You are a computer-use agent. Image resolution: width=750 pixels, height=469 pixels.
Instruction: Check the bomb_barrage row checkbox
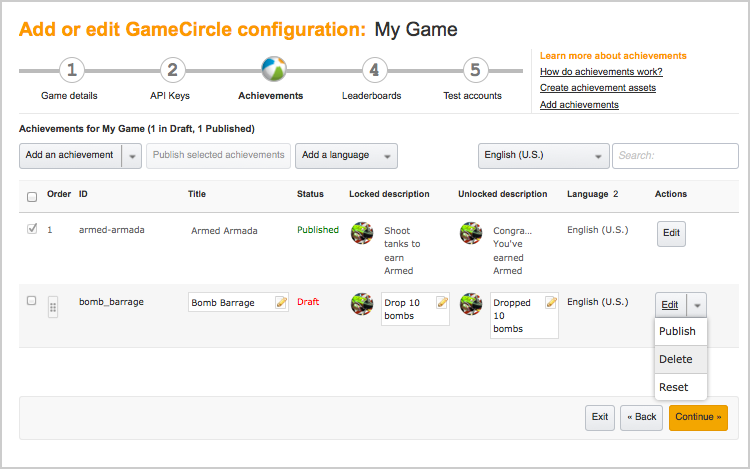(32, 300)
